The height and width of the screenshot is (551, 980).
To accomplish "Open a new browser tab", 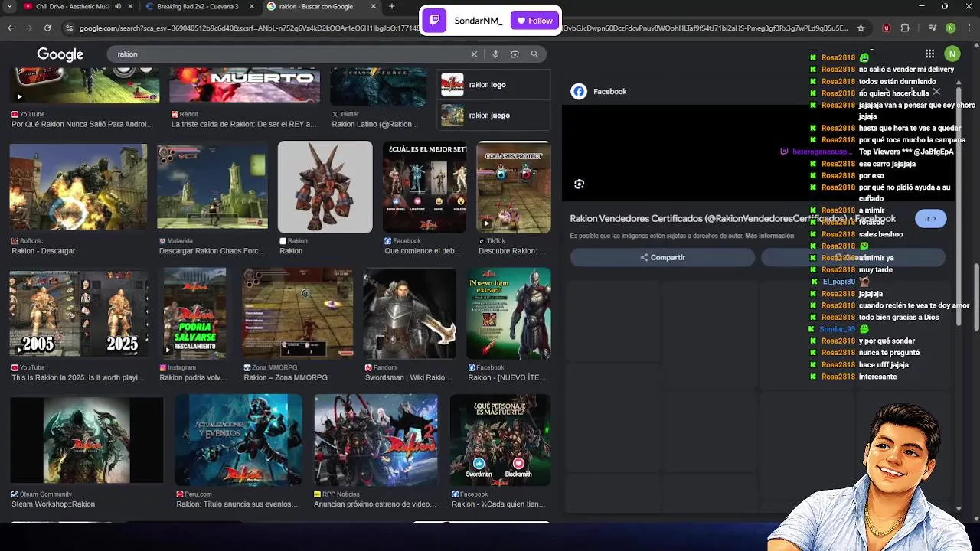I will [x=391, y=6].
